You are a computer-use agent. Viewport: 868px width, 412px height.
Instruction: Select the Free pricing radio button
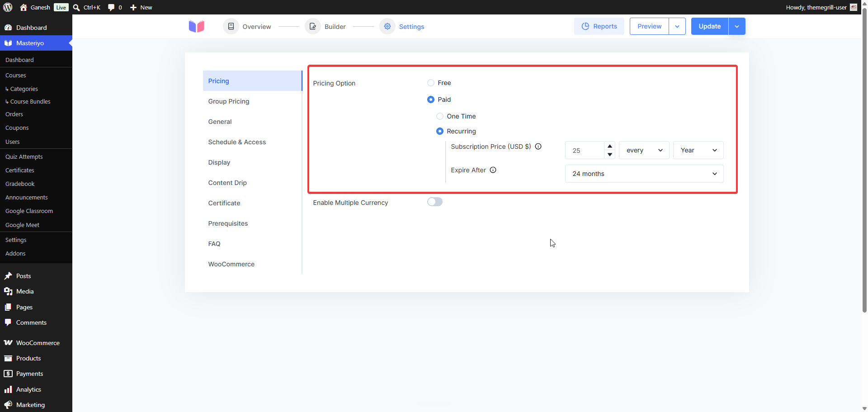coord(431,83)
